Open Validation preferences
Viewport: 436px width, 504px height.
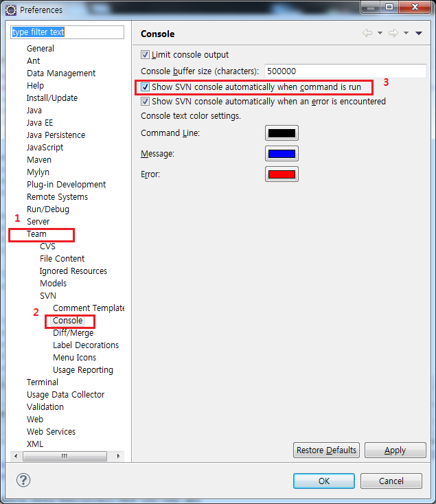tap(45, 407)
